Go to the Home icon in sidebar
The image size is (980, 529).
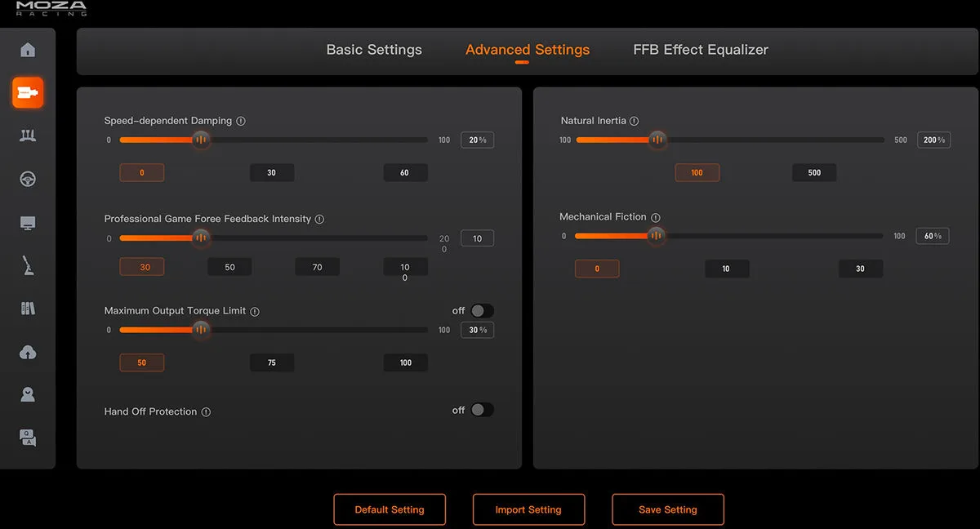click(28, 50)
